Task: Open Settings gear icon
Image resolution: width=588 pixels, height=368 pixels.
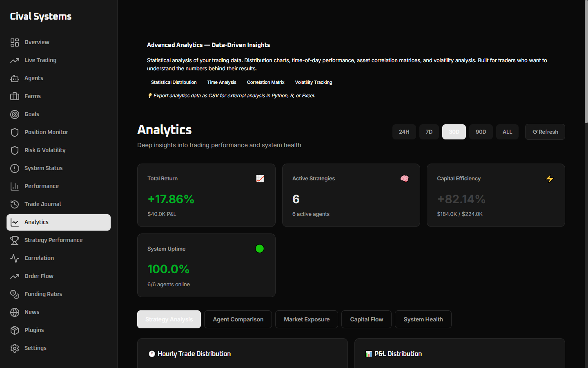Action: click(x=15, y=348)
